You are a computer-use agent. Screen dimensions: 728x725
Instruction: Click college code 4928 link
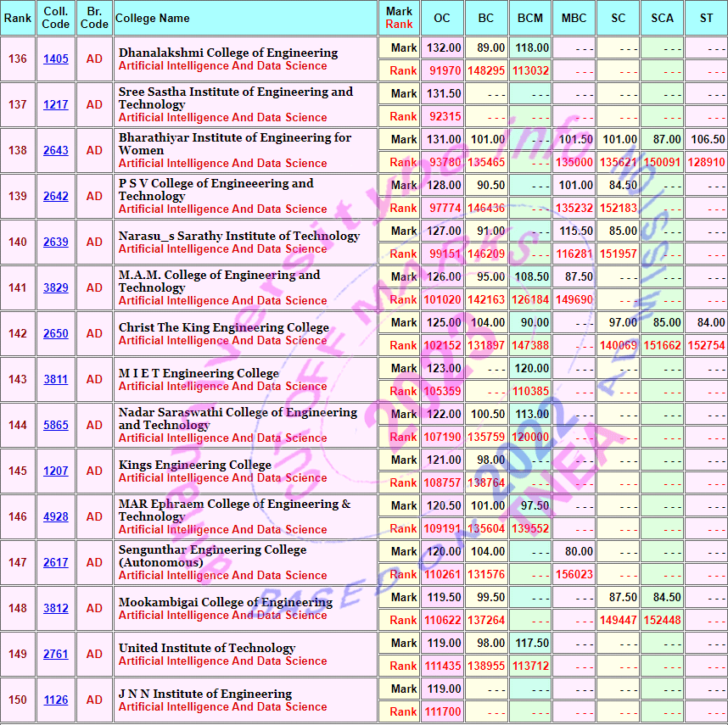[x=56, y=517]
